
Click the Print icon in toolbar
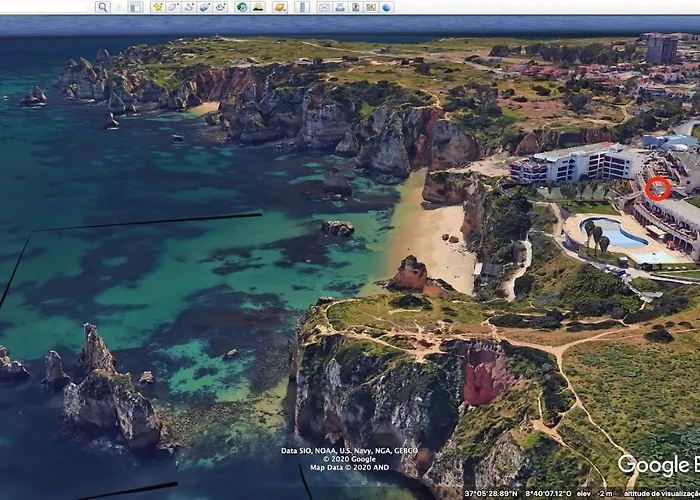[340, 7]
